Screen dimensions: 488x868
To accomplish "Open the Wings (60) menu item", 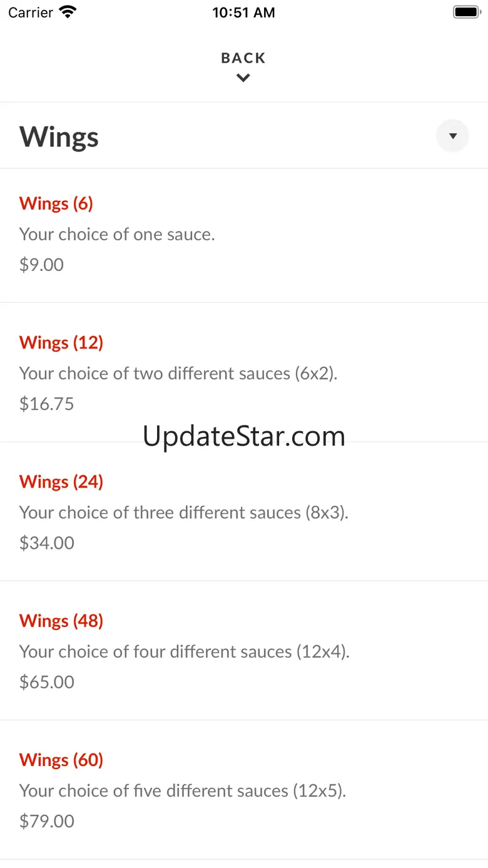I will 61,760.
